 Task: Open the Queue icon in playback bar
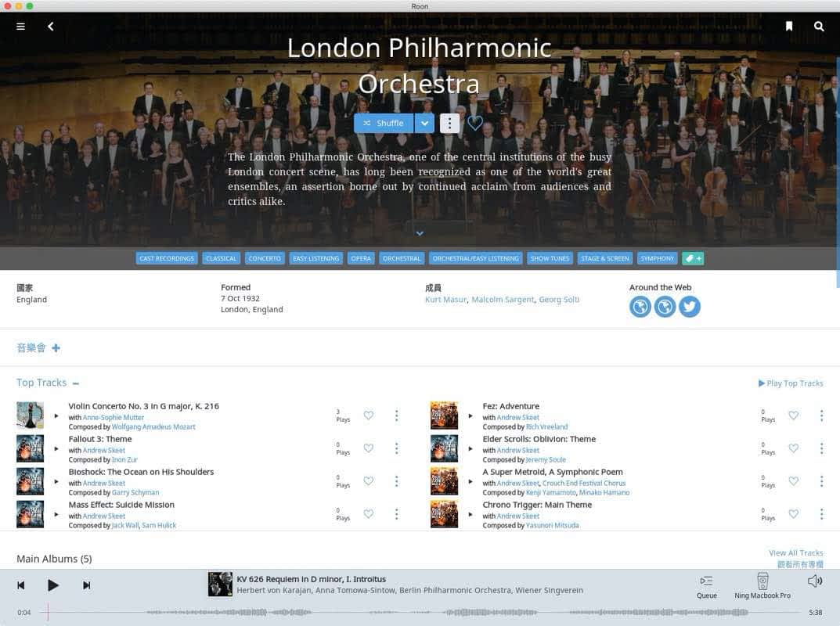point(707,587)
